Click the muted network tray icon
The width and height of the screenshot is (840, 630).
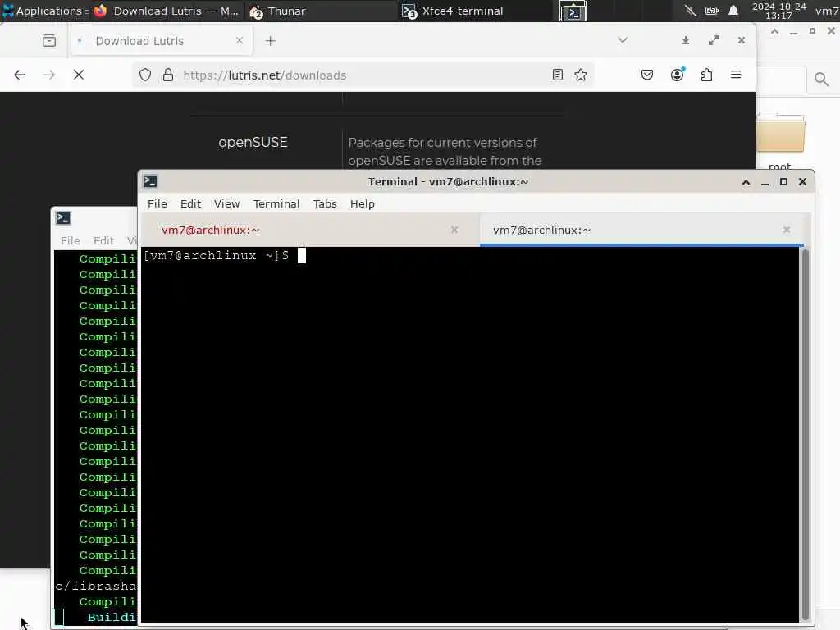(691, 11)
